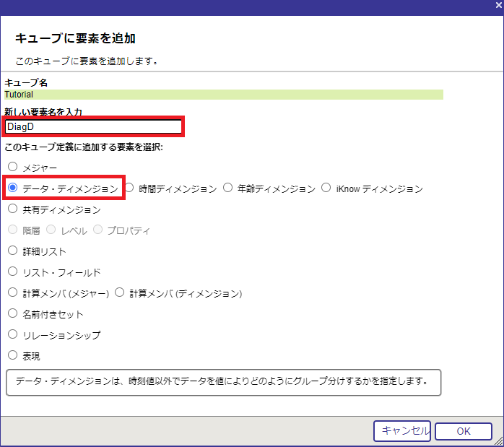Click the new element name input field
Image resolution: width=504 pixels, height=447 pixels.
93,126
